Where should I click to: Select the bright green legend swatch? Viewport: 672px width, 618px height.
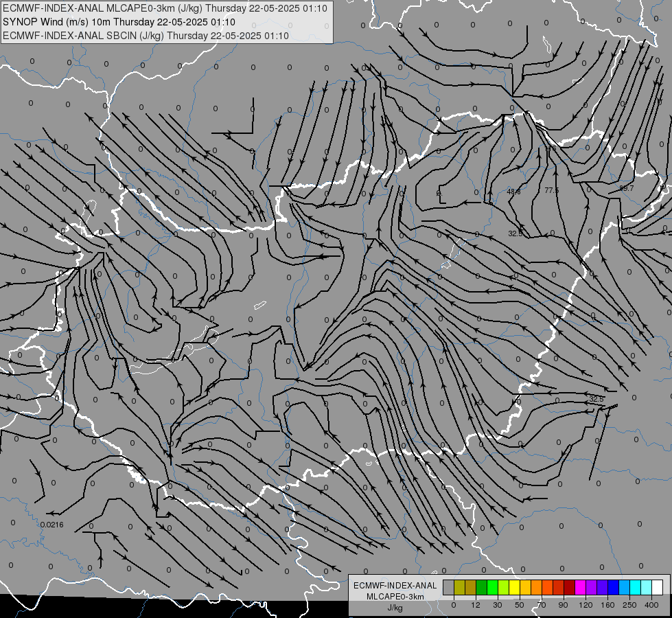(492, 587)
